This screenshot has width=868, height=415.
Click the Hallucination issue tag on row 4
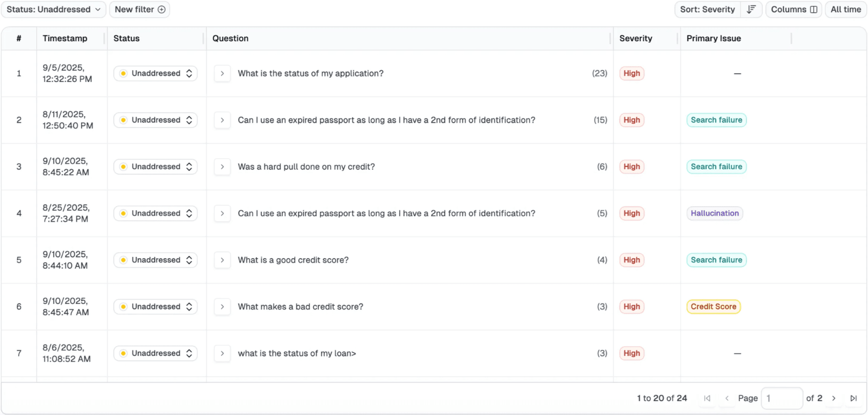point(715,213)
